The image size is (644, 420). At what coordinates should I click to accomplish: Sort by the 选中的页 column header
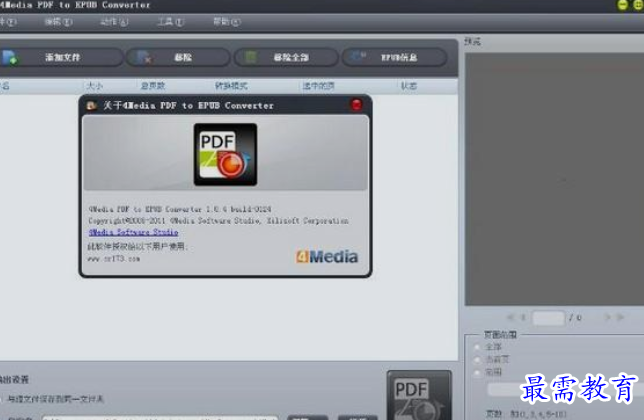[318, 86]
